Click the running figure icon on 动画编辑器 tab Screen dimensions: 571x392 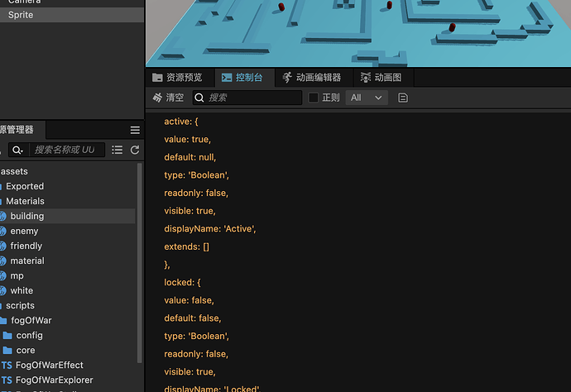pos(287,78)
